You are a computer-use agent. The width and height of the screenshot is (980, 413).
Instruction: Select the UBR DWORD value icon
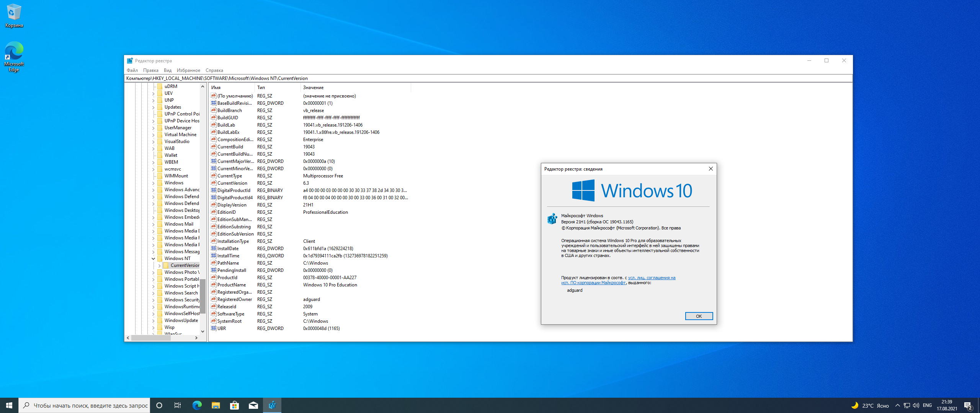click(214, 328)
